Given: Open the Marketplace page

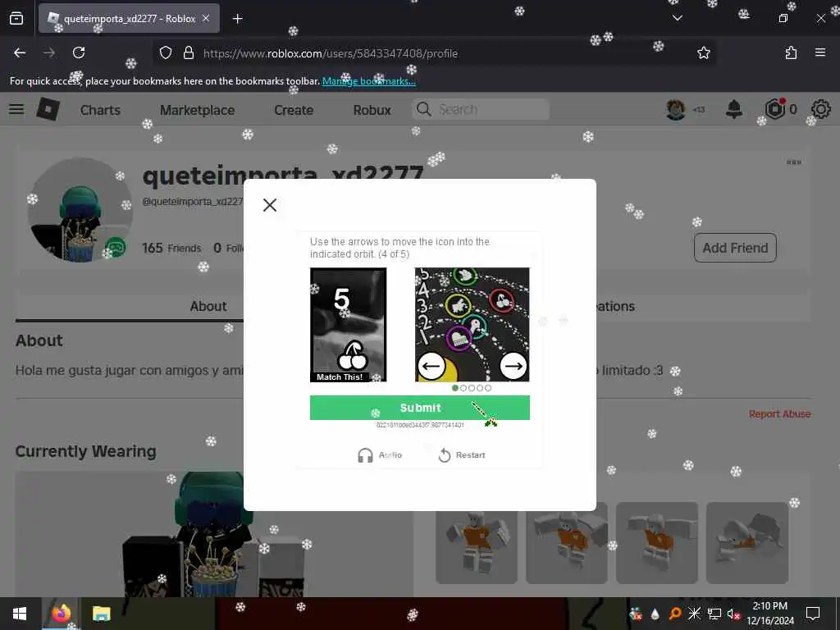Looking at the screenshot, I should [x=197, y=110].
